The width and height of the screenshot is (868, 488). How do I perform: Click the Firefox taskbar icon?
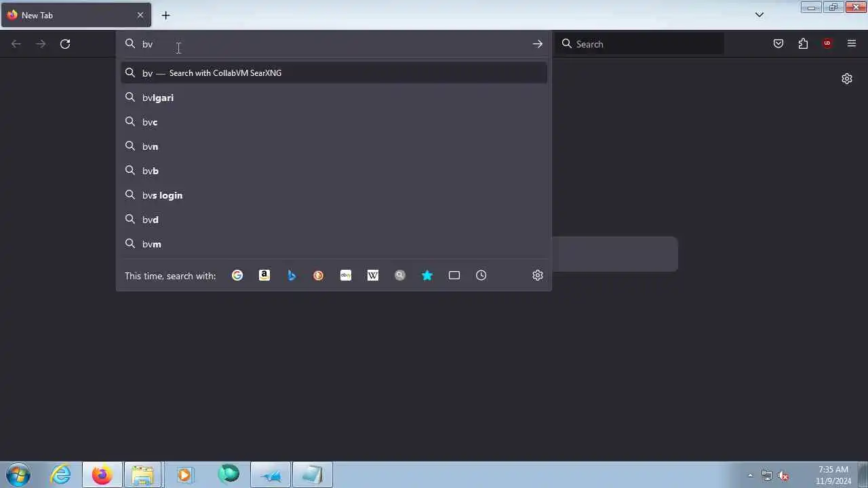click(x=102, y=474)
